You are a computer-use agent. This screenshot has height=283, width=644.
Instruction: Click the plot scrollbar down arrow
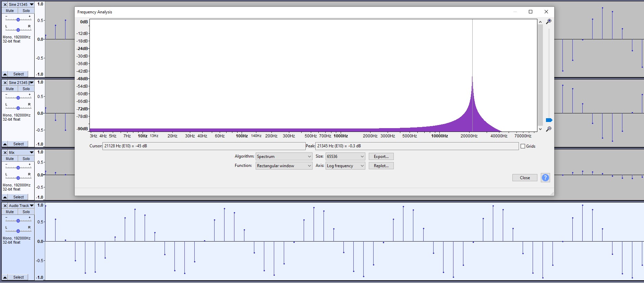point(540,129)
